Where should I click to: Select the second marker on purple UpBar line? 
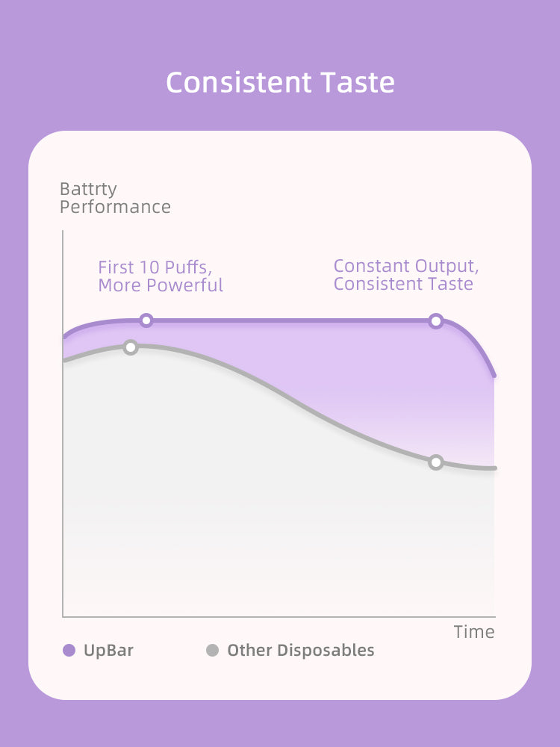pos(436,321)
